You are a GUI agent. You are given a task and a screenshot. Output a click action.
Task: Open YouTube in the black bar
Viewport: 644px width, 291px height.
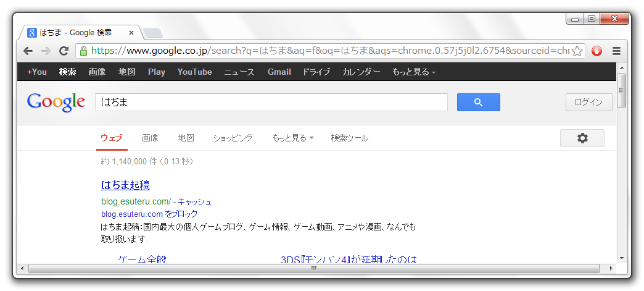(x=195, y=72)
